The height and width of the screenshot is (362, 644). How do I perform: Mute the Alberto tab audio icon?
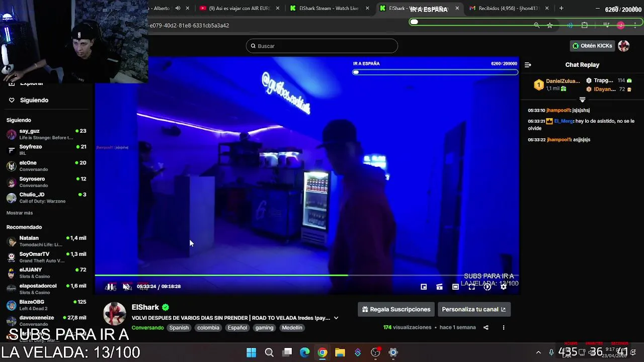click(178, 8)
